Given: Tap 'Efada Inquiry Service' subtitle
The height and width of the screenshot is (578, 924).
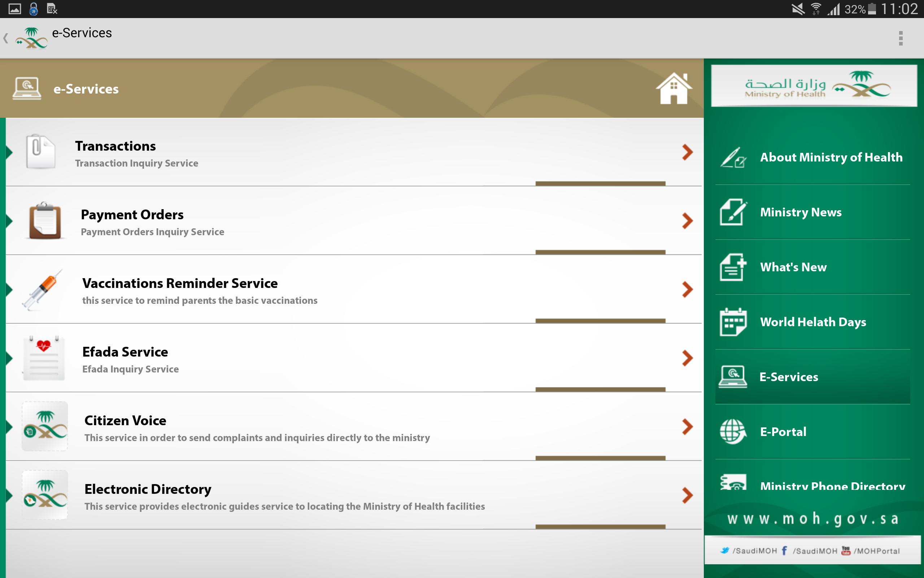Looking at the screenshot, I should point(131,369).
